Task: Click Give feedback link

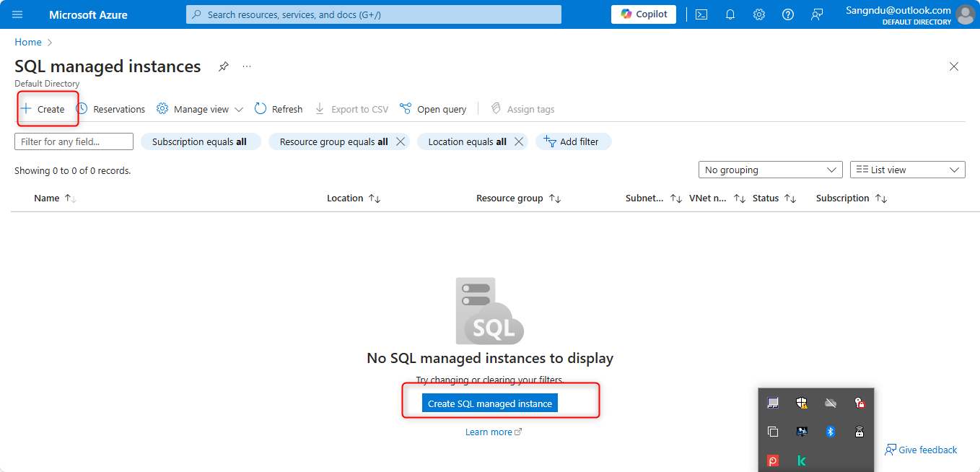Action: [x=921, y=450]
